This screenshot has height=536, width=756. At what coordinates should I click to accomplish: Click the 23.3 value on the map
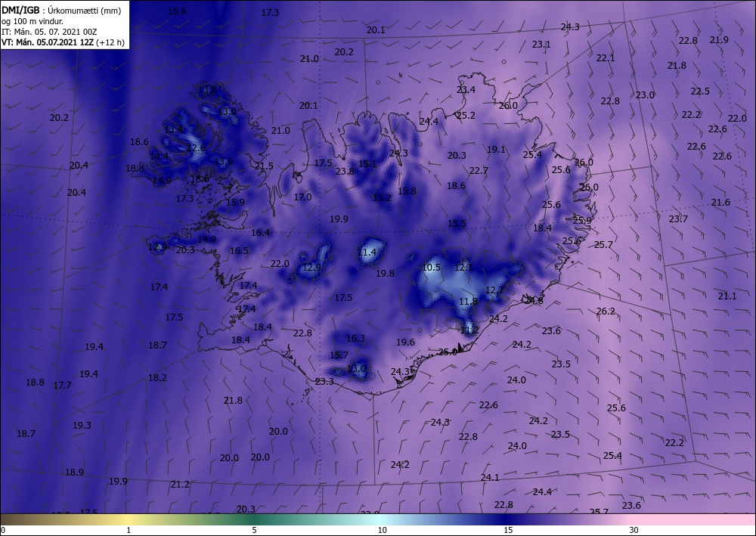324,382
